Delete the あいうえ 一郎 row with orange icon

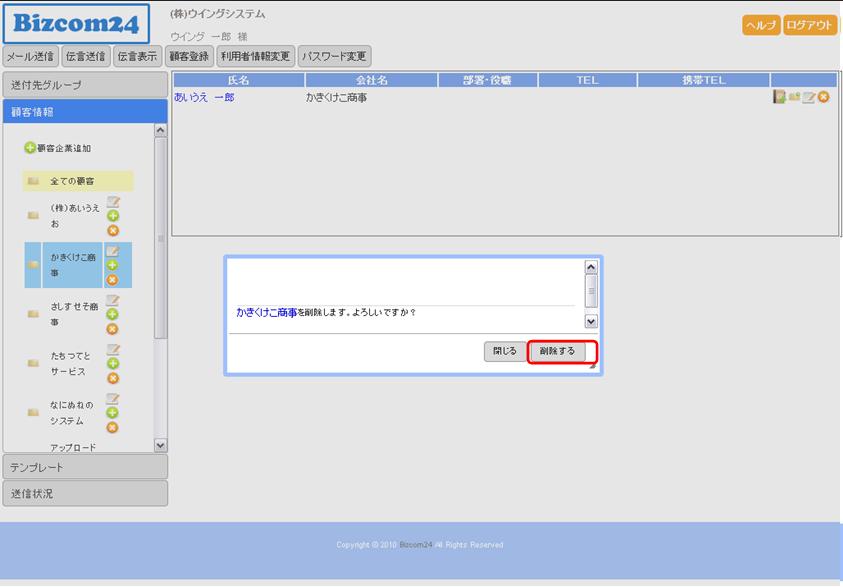coord(824,97)
